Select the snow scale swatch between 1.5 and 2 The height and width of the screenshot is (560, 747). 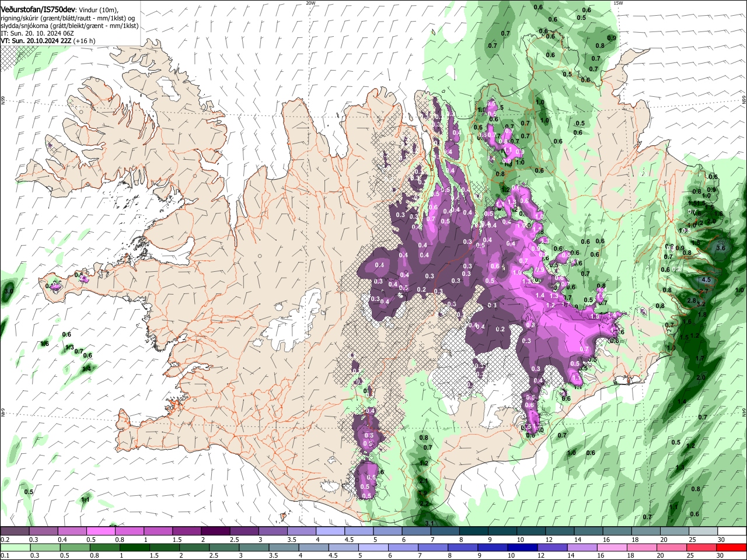point(186,531)
